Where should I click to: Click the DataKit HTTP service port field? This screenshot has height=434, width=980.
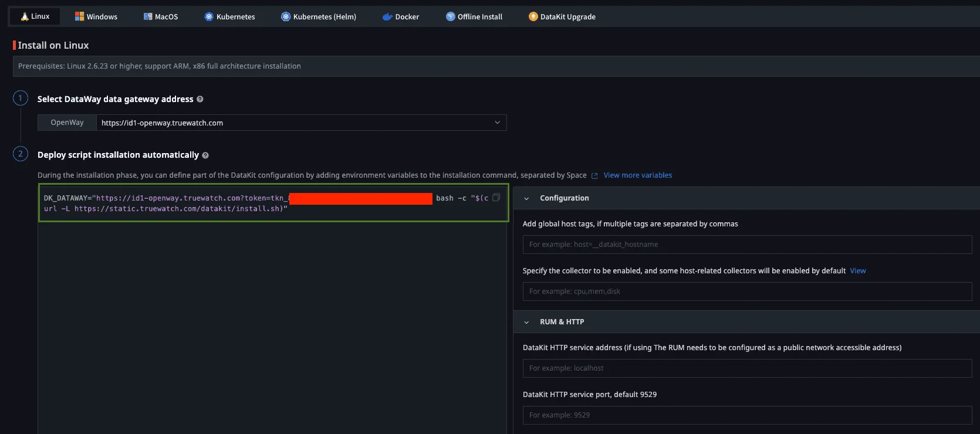point(746,415)
